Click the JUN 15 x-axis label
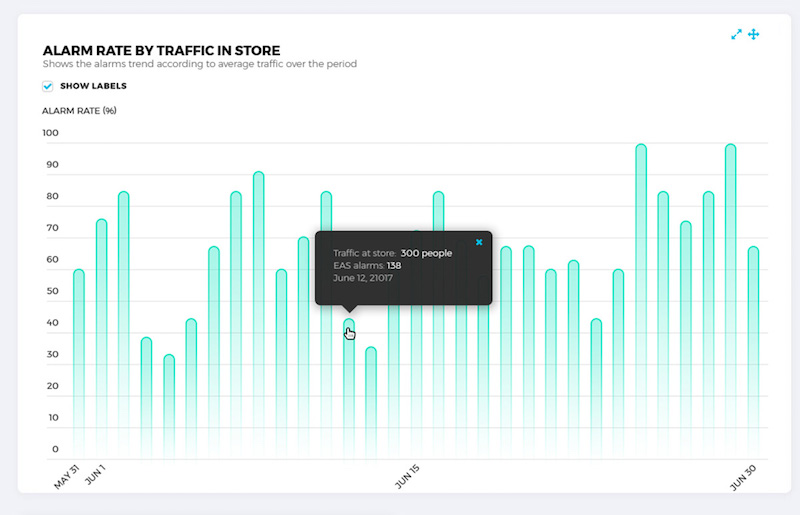The image size is (800, 515). 407,476
